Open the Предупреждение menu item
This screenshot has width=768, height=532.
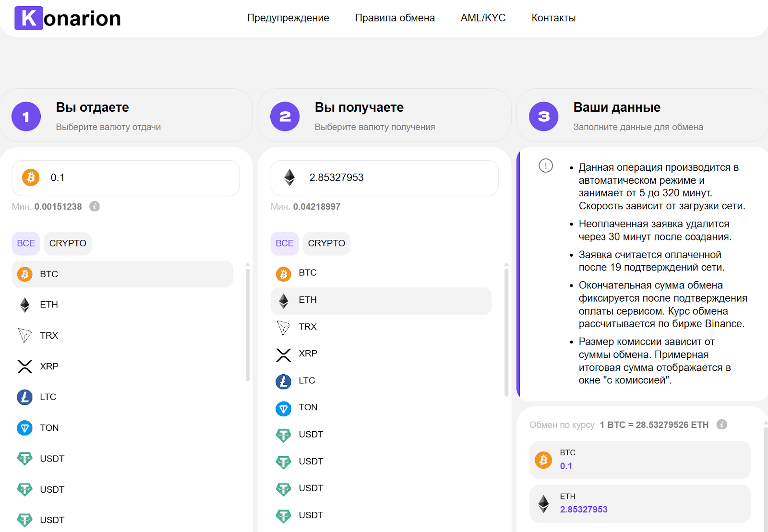pyautogui.click(x=288, y=18)
